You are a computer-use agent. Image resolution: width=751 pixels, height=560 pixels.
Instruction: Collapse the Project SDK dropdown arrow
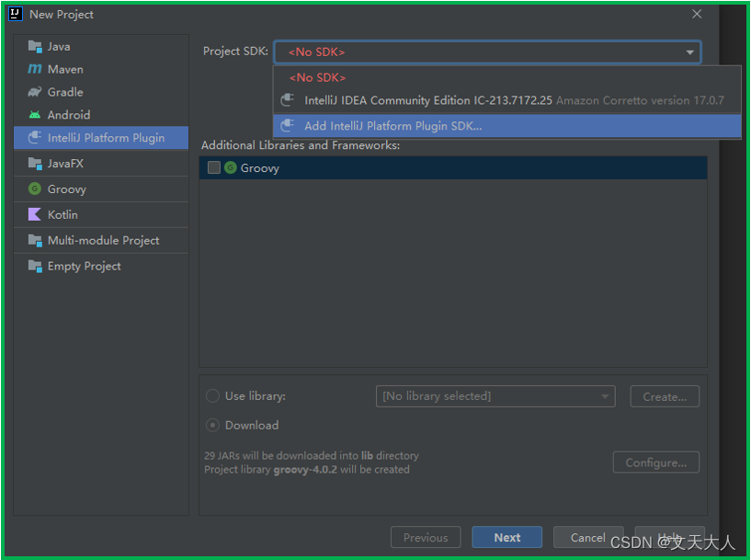click(x=689, y=51)
